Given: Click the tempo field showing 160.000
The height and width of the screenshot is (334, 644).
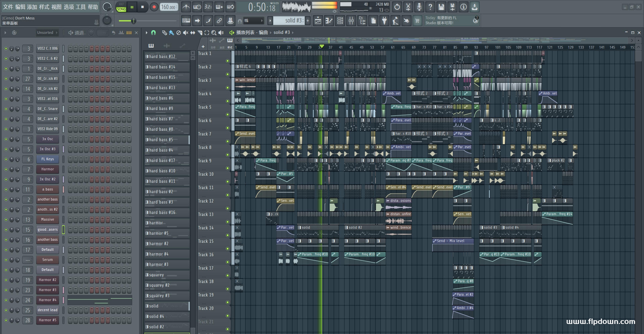Looking at the screenshot, I should tap(169, 7).
